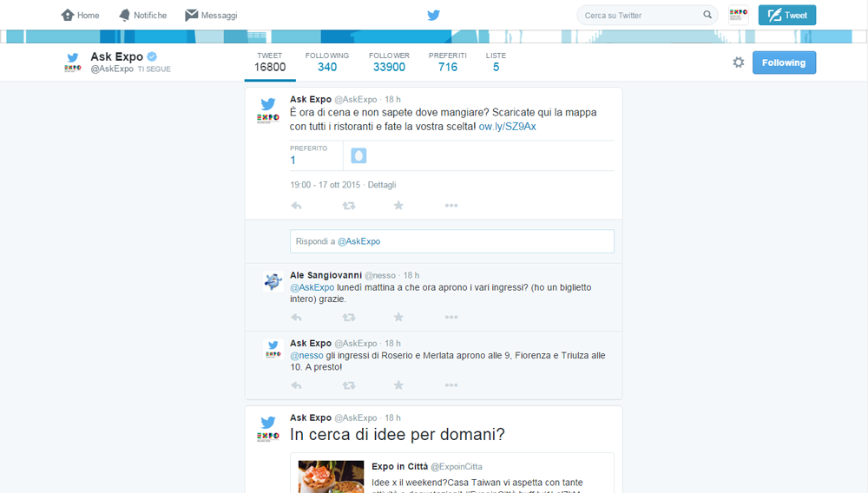Favorite the Roserio e Merlata tweet
Image resolution: width=868 pixels, height=493 pixels.
click(x=398, y=385)
